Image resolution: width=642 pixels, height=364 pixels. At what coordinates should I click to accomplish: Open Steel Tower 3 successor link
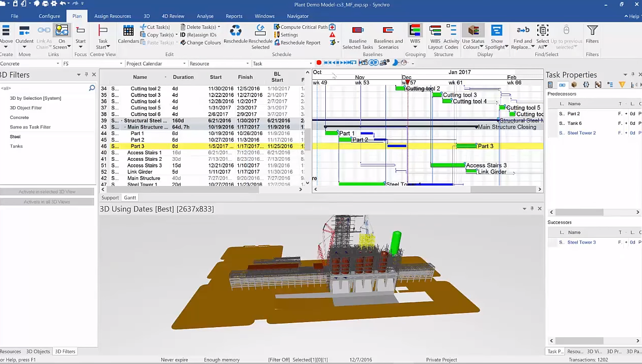[581, 242]
